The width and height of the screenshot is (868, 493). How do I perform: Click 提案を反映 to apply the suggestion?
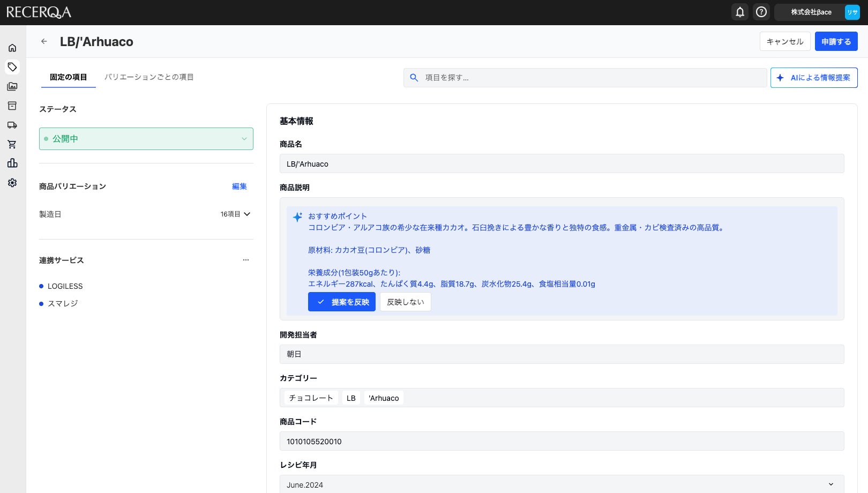tap(342, 302)
